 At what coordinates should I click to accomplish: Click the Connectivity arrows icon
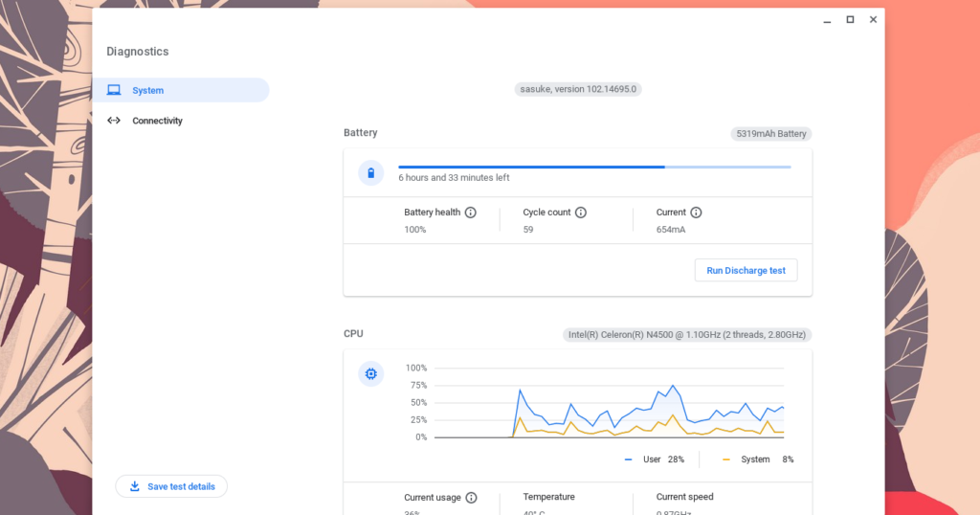114,121
